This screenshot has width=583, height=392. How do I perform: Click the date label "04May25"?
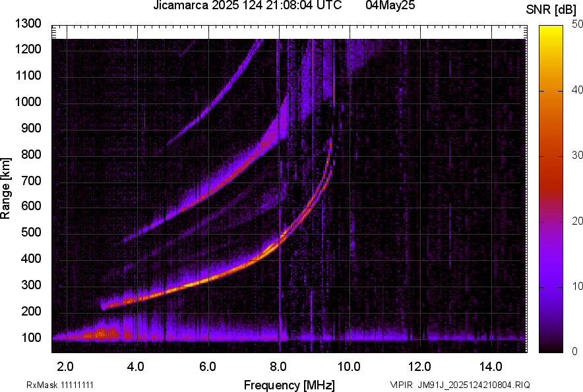point(390,5)
